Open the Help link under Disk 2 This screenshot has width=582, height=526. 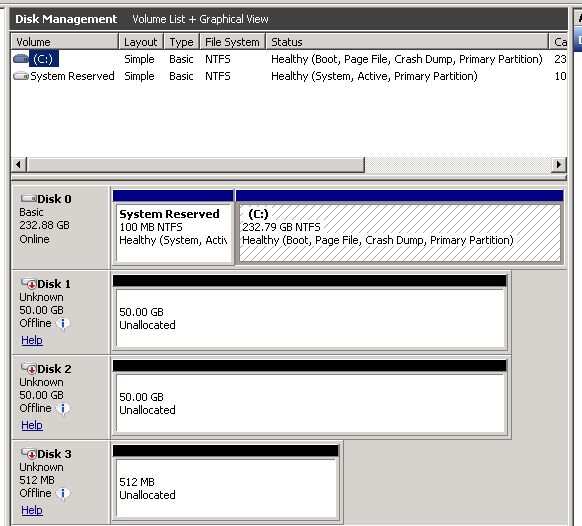[x=32, y=425]
